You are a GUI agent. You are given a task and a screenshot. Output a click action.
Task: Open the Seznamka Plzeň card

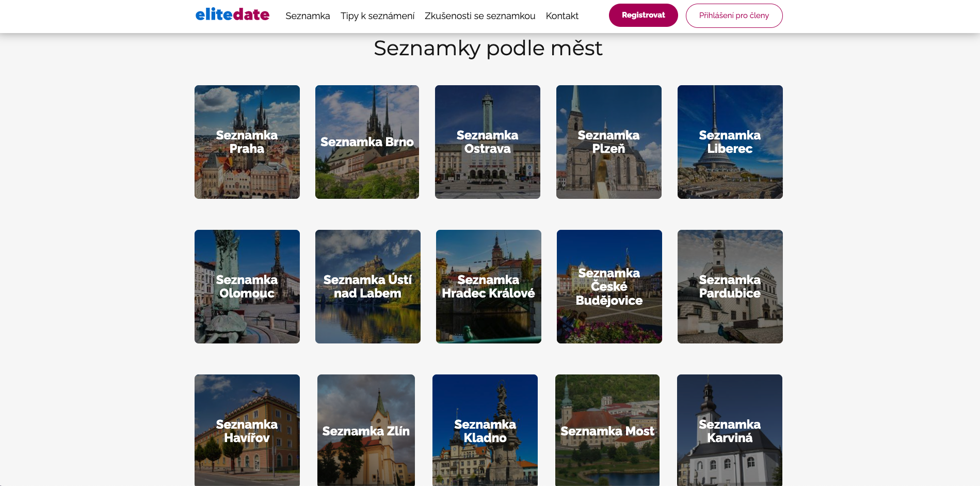click(x=609, y=142)
